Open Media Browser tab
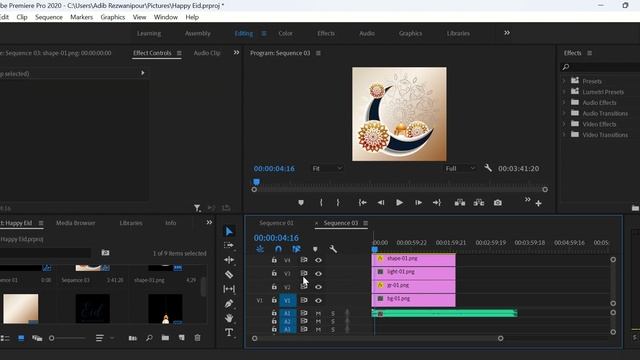The image size is (640, 360). [x=76, y=223]
